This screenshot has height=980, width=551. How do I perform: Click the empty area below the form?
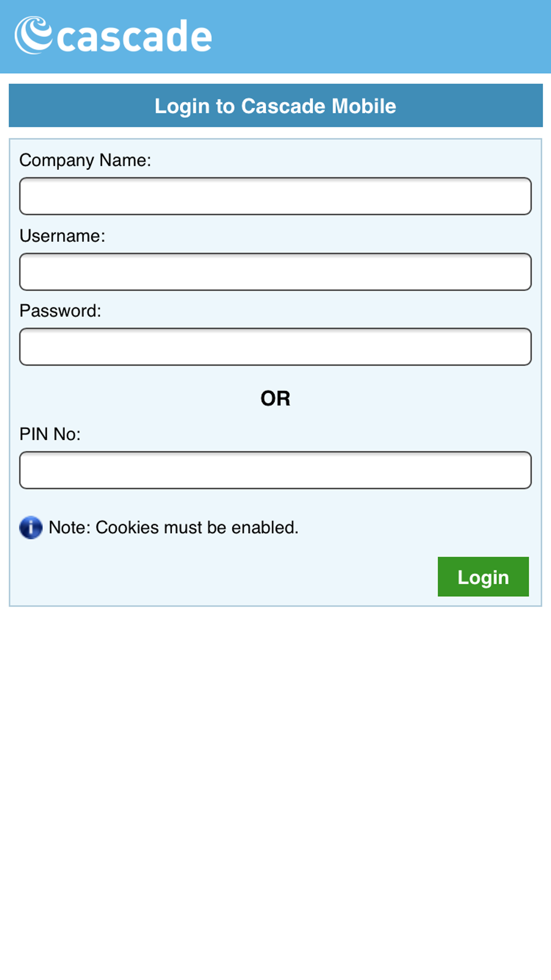point(275,755)
